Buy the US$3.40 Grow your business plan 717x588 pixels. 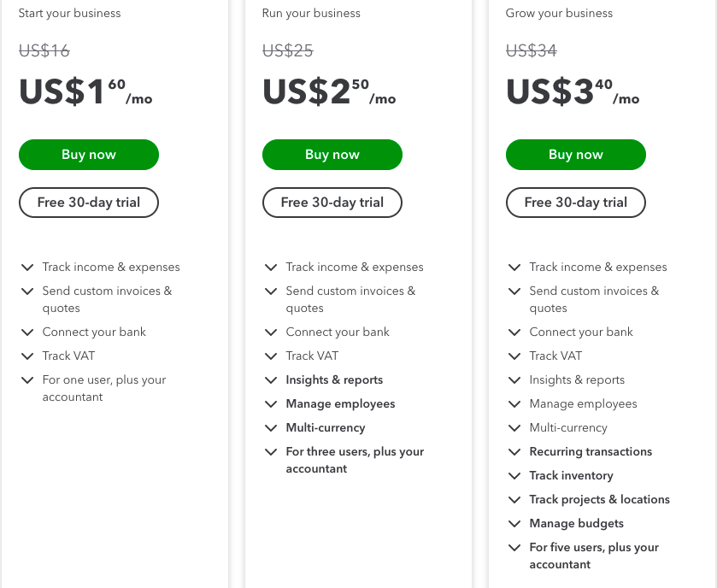pyautogui.click(x=576, y=155)
